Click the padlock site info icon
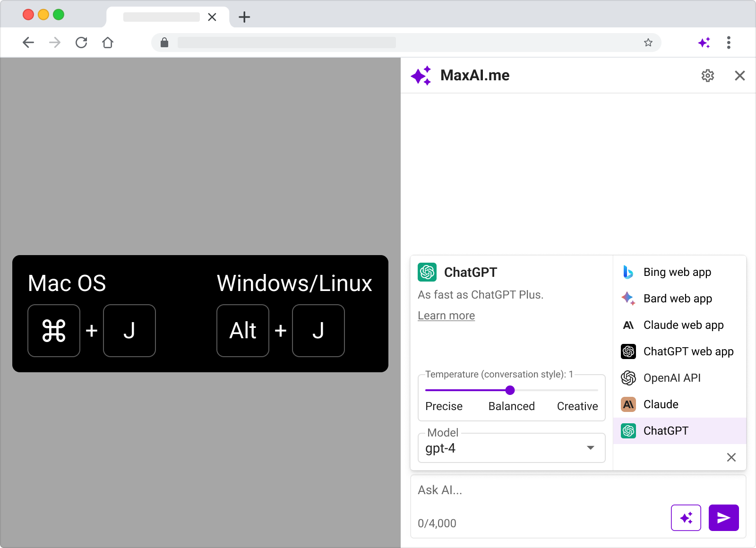The width and height of the screenshot is (756, 548). point(164,43)
